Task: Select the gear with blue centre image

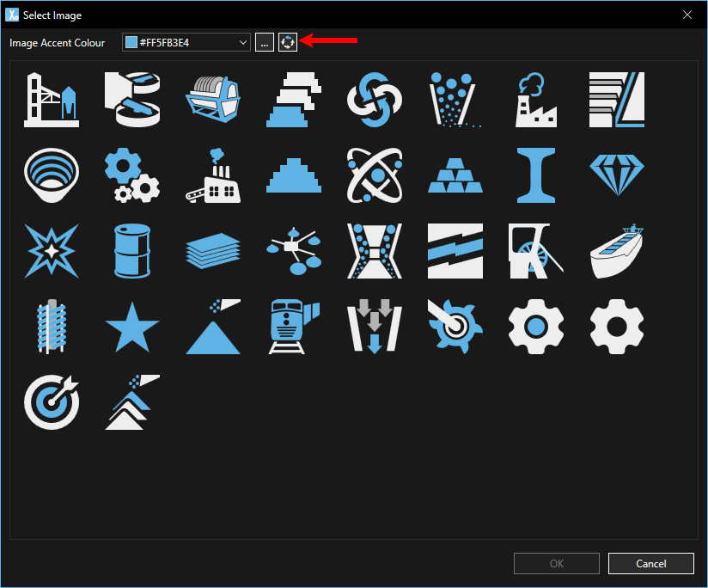Action: click(536, 327)
